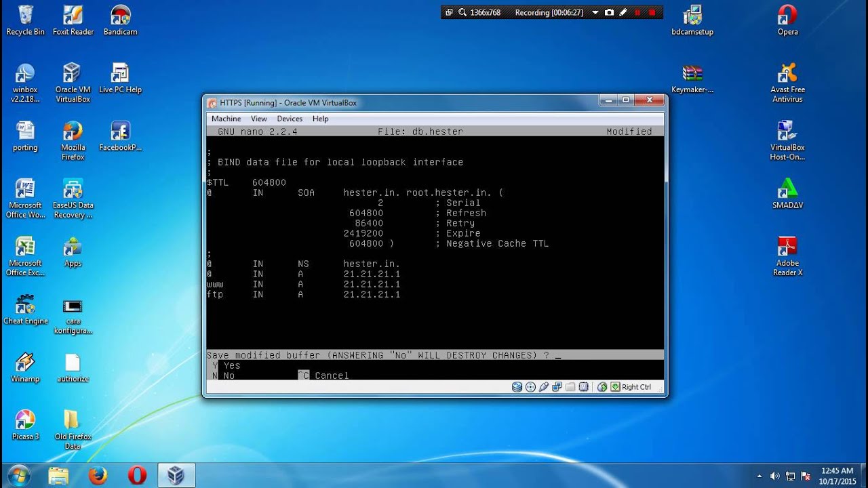Click the virtualization CPU chip indicator
The width and height of the screenshot is (868, 488).
[583, 387]
